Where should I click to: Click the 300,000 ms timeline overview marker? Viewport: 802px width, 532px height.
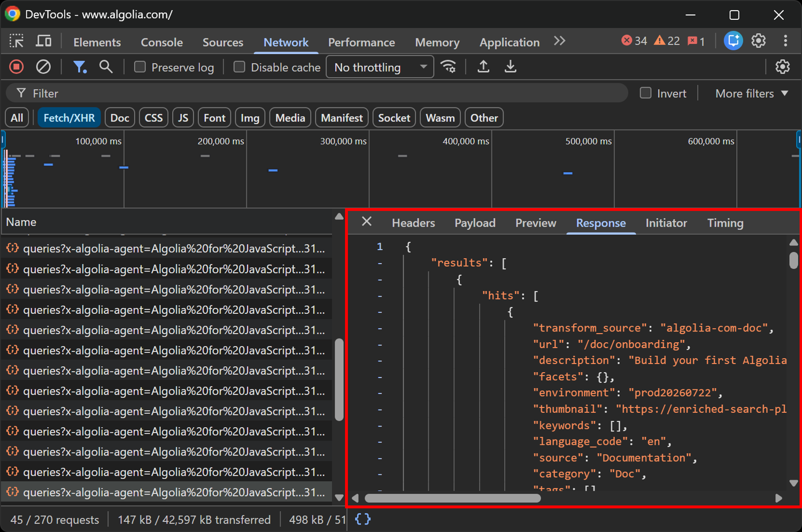tap(343, 141)
